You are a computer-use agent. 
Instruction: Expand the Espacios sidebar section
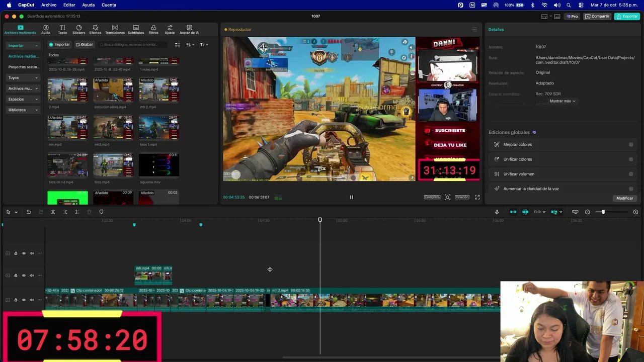(x=37, y=99)
